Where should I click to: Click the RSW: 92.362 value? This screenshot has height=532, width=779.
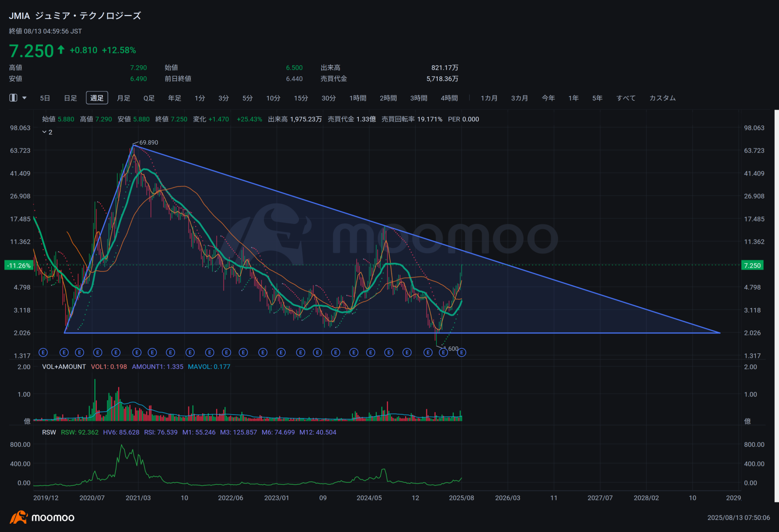[x=80, y=432]
